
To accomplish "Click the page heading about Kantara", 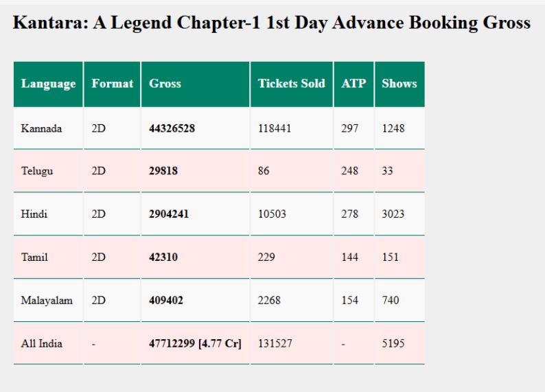I will pos(271,23).
